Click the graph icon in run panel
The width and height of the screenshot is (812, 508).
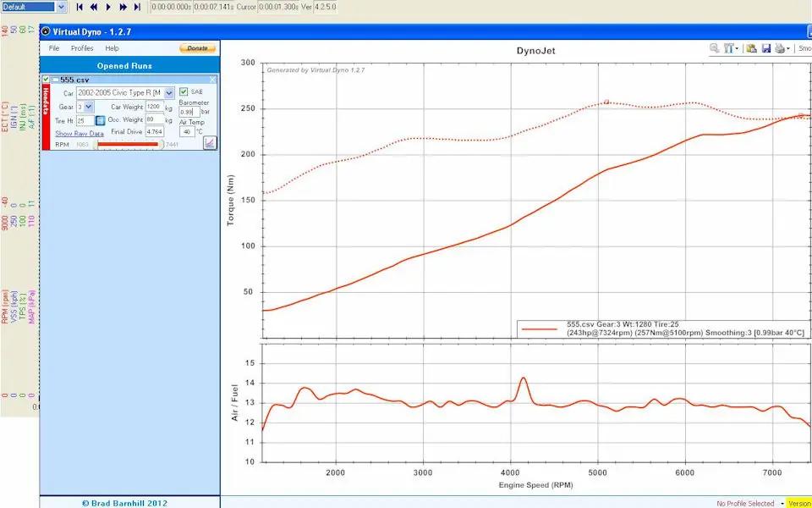click(209, 142)
